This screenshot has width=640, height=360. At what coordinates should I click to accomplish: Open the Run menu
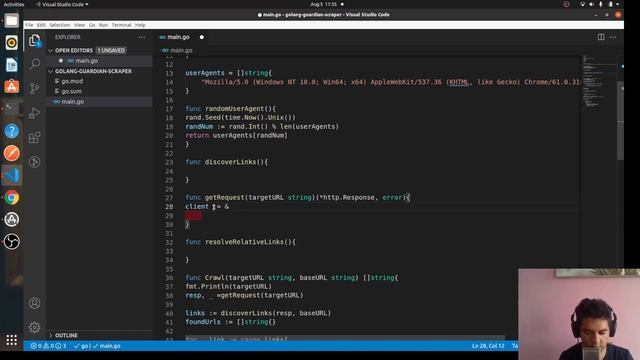pyautogui.click(x=103, y=25)
